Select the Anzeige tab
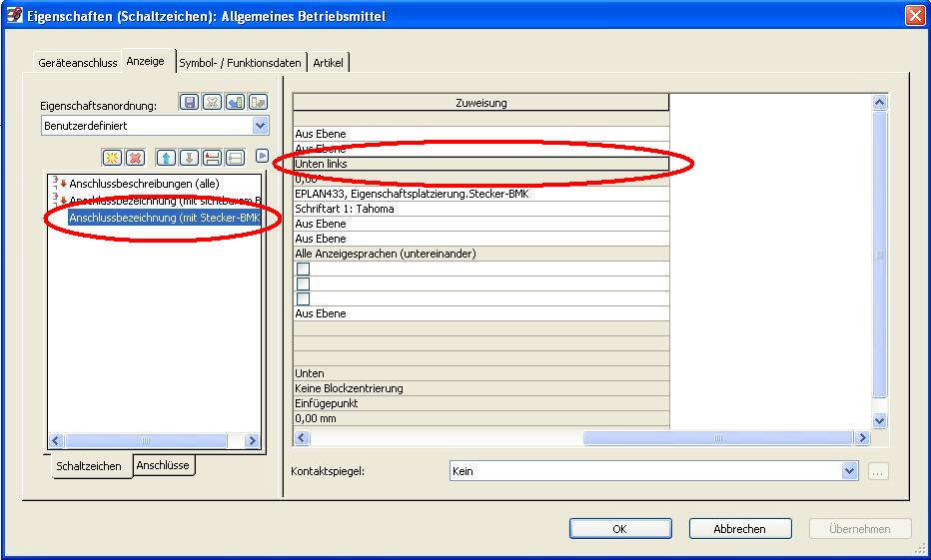 pyautogui.click(x=146, y=61)
